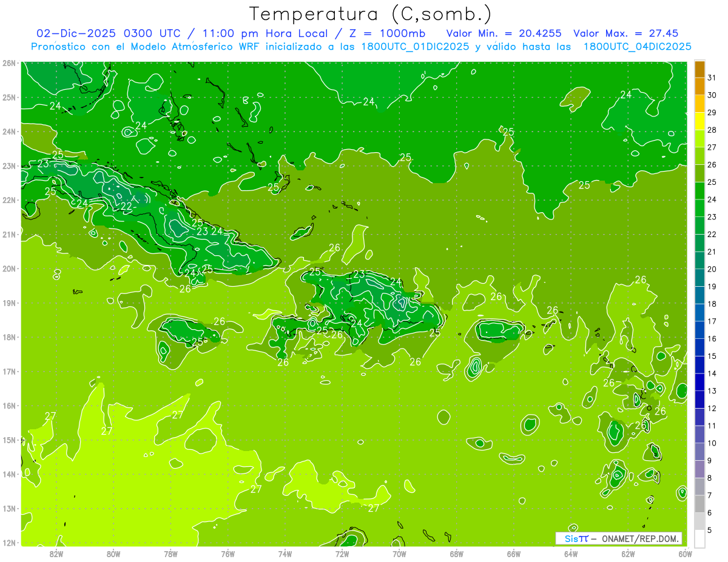728x562 pixels.
Task: Select 'Valor Max. = 27.45' text
Action: 625,33
